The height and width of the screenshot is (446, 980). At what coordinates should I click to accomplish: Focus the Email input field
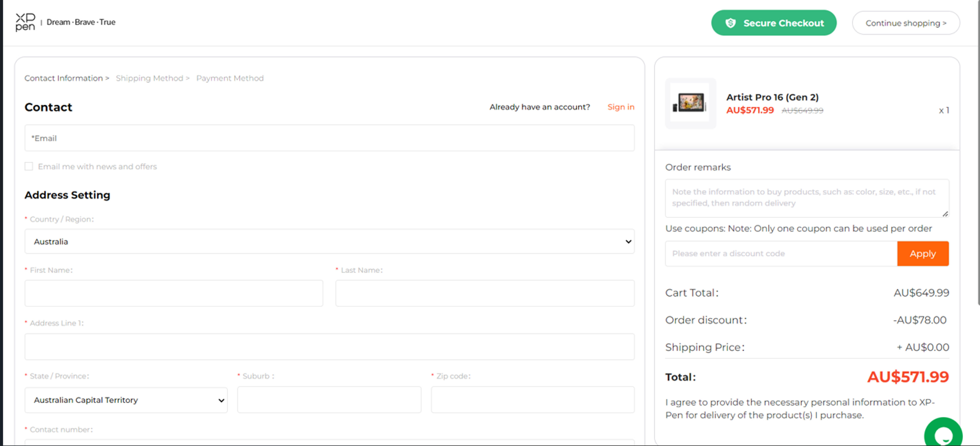click(x=329, y=138)
